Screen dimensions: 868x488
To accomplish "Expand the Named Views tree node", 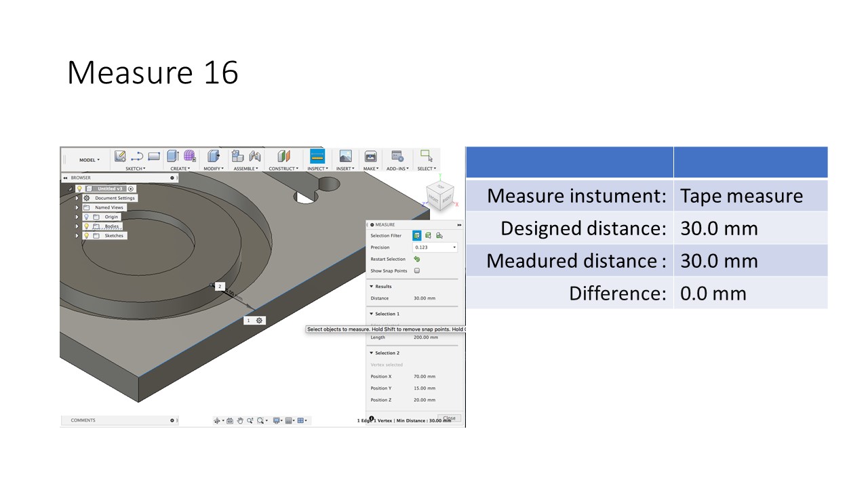I will click(x=77, y=207).
